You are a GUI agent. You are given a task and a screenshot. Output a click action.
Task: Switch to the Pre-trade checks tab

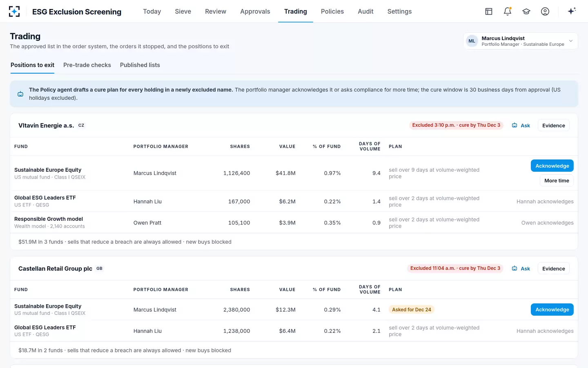point(87,65)
